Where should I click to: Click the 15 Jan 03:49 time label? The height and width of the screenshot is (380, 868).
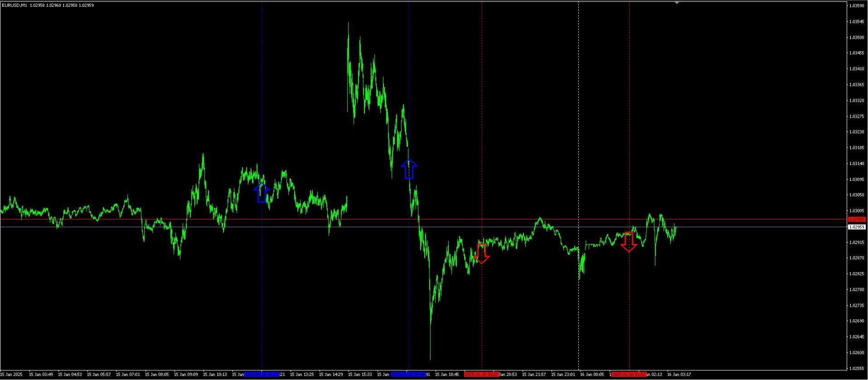41,375
